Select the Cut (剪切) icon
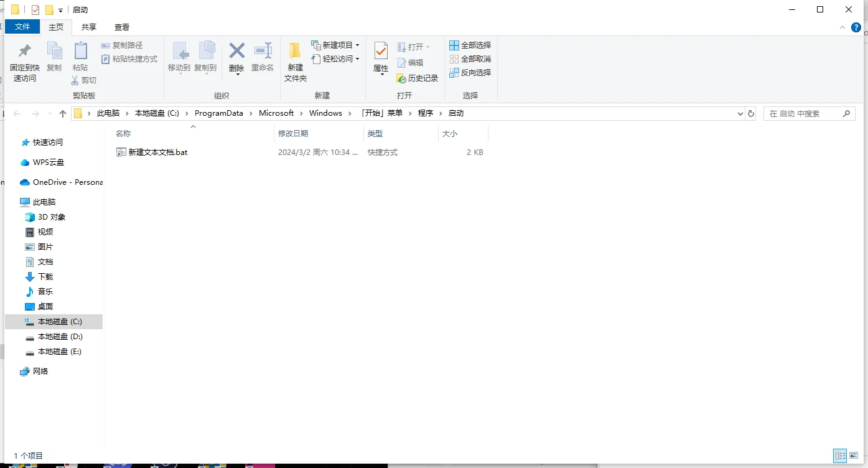This screenshot has width=868, height=468. point(83,80)
